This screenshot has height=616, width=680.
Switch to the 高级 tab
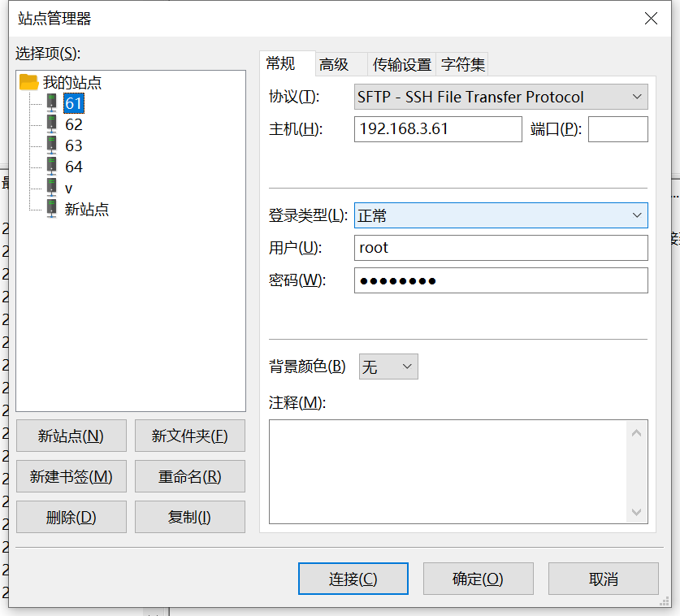click(x=341, y=65)
